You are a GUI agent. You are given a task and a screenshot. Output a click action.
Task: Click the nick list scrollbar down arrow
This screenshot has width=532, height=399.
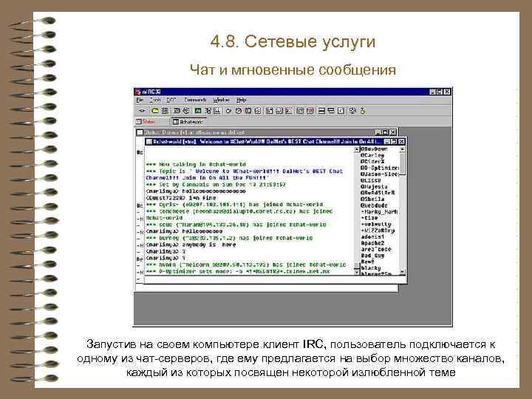coord(403,272)
